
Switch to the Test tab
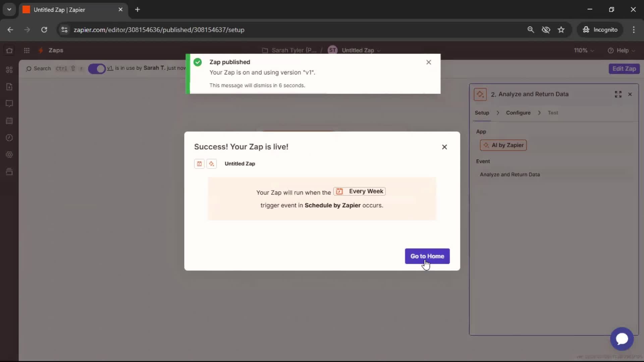pyautogui.click(x=553, y=113)
